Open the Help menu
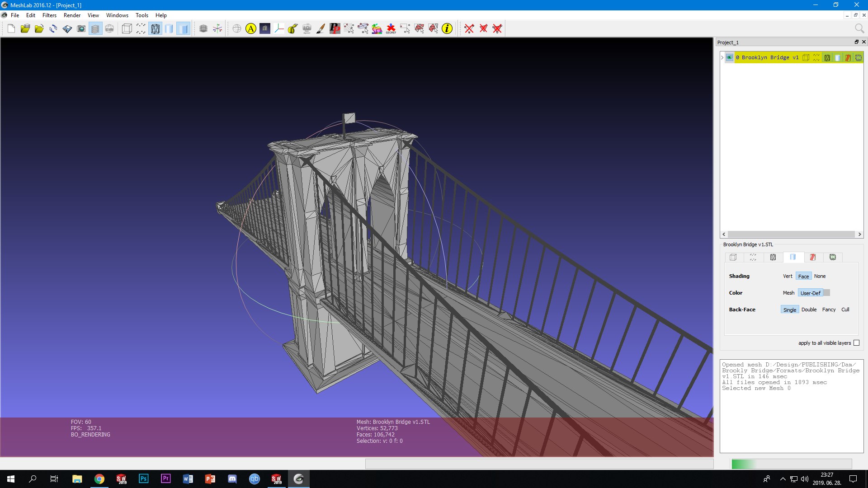This screenshot has width=868, height=488. tap(161, 15)
